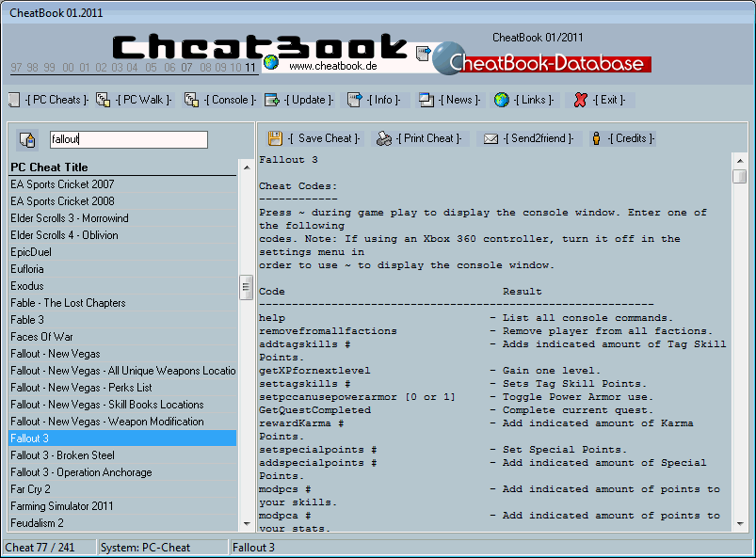Click the PC Cheat Title column header
Image resolution: width=756 pixels, height=558 pixels.
(x=123, y=167)
